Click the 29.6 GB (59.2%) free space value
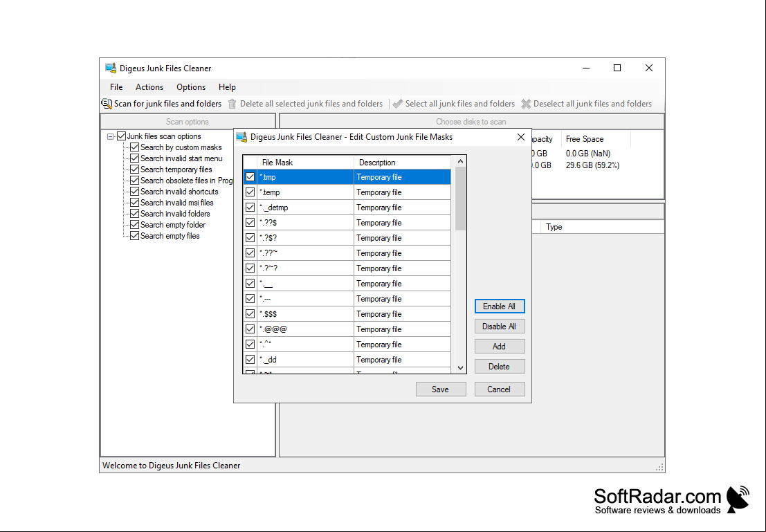 point(592,165)
